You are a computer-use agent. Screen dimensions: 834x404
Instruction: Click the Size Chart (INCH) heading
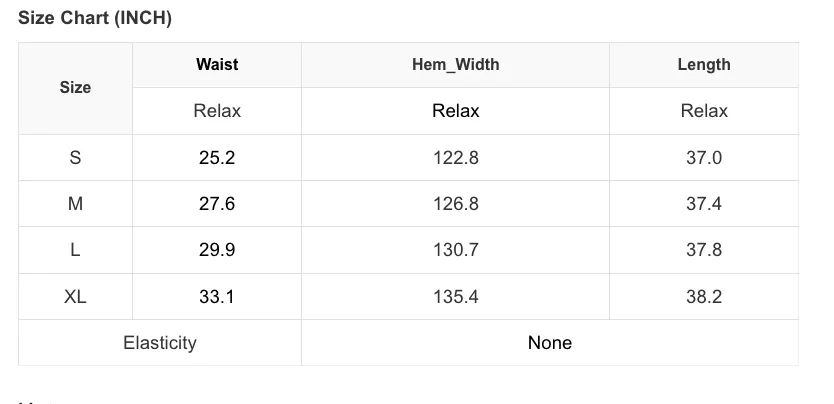pyautogui.click(x=95, y=18)
